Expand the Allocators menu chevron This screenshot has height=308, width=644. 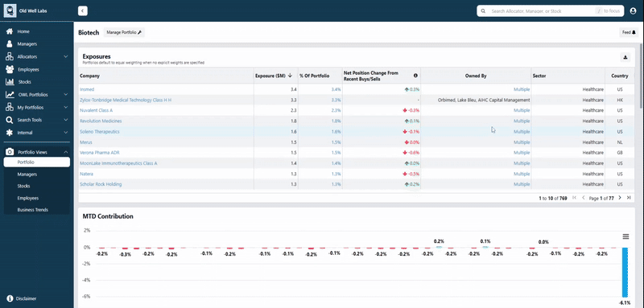point(66,56)
